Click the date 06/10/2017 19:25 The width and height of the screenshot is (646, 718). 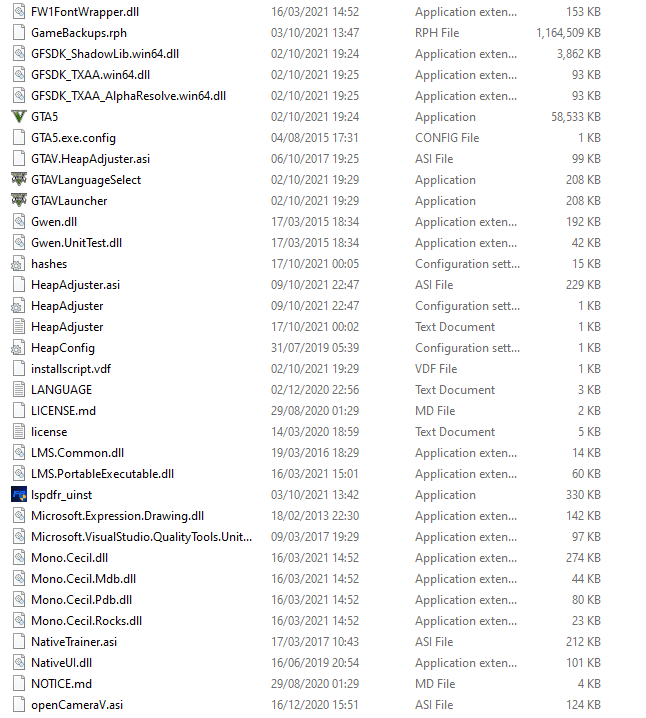[x=315, y=159]
